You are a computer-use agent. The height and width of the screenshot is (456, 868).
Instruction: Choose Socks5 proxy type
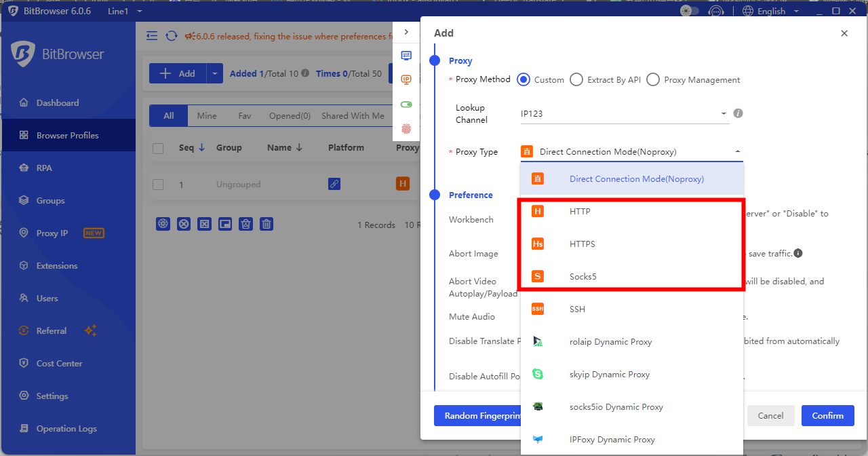pyautogui.click(x=632, y=276)
